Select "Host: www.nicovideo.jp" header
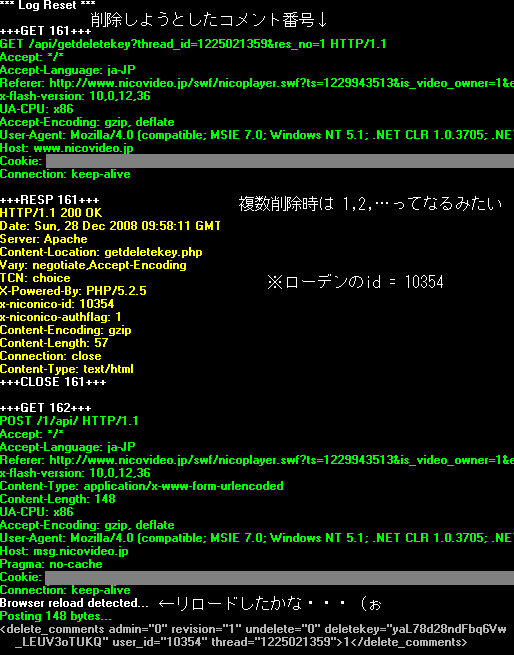Viewport: 514px width, 655px height. pos(66,148)
